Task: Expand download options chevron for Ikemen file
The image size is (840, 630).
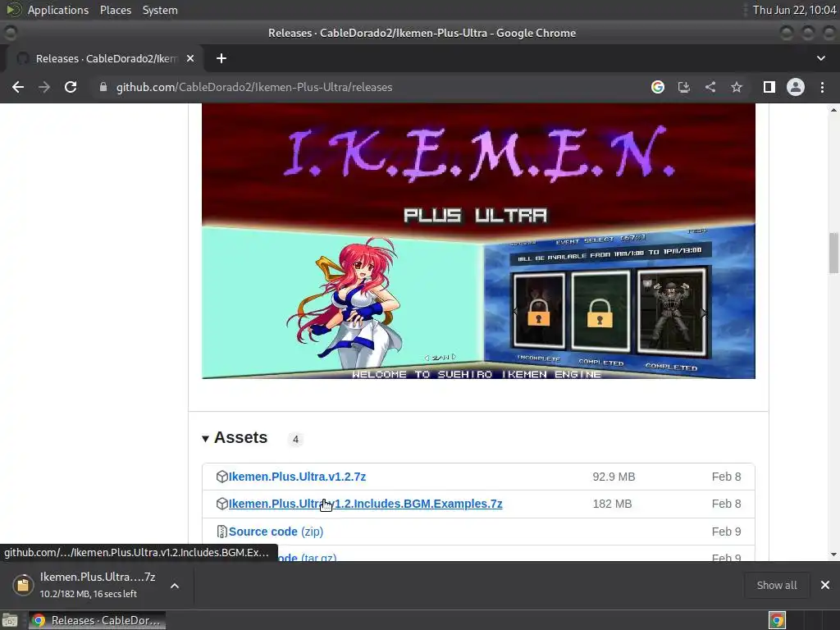Action: click(x=175, y=586)
